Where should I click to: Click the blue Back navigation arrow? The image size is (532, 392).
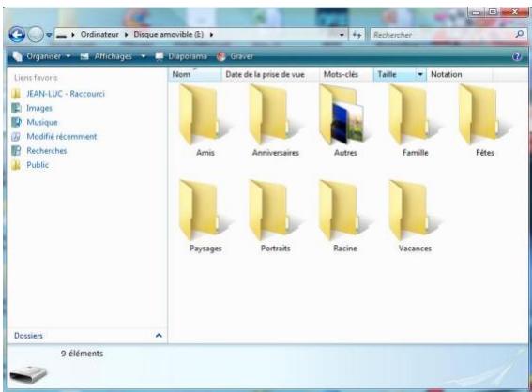[17, 35]
